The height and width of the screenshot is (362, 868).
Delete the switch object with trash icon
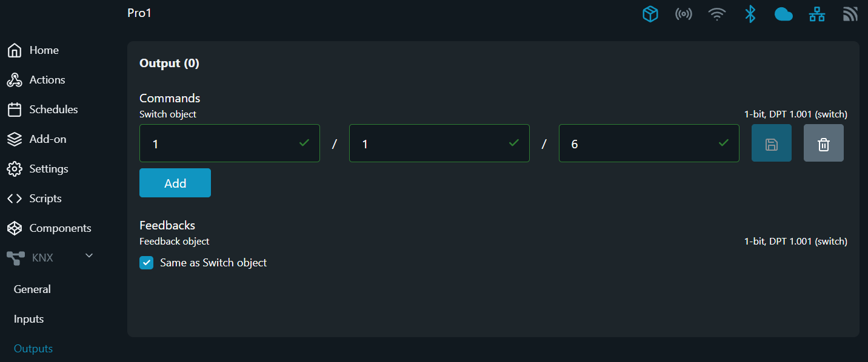tap(824, 143)
